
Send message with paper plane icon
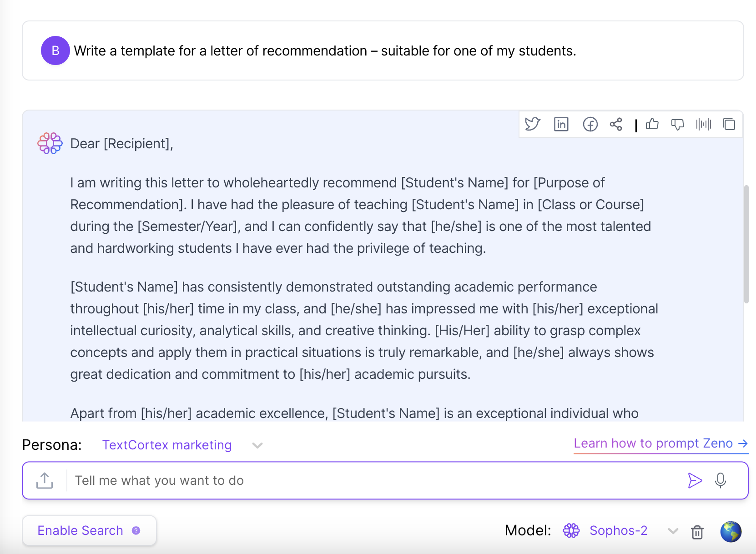pyautogui.click(x=695, y=480)
